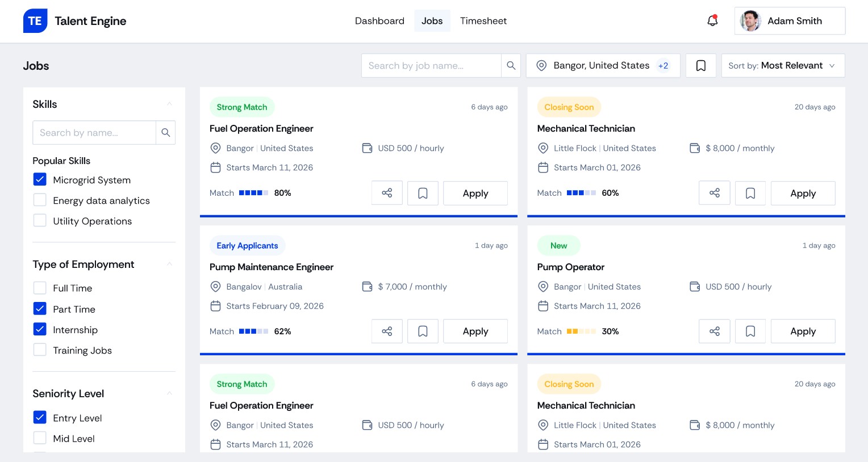The height and width of the screenshot is (462, 868).
Task: Click location pin on Pump Operator card
Action: (x=543, y=287)
